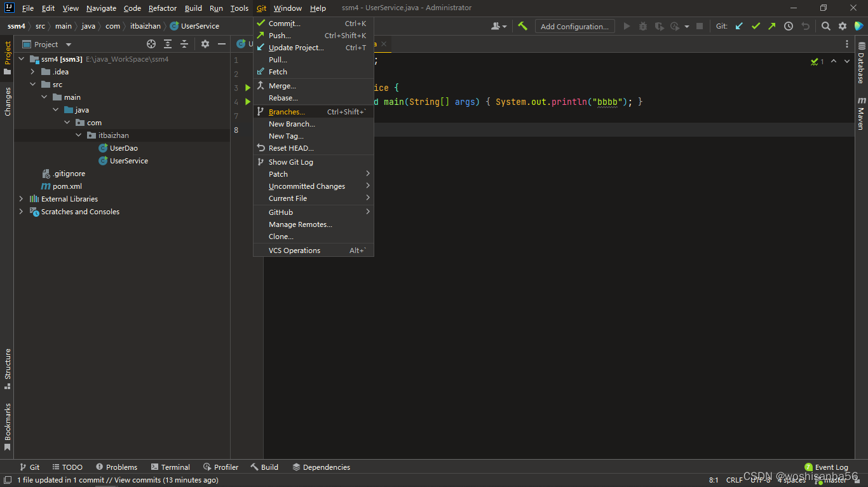Click run gutter arrow on line 4
The height and width of the screenshot is (487, 868).
(248, 102)
